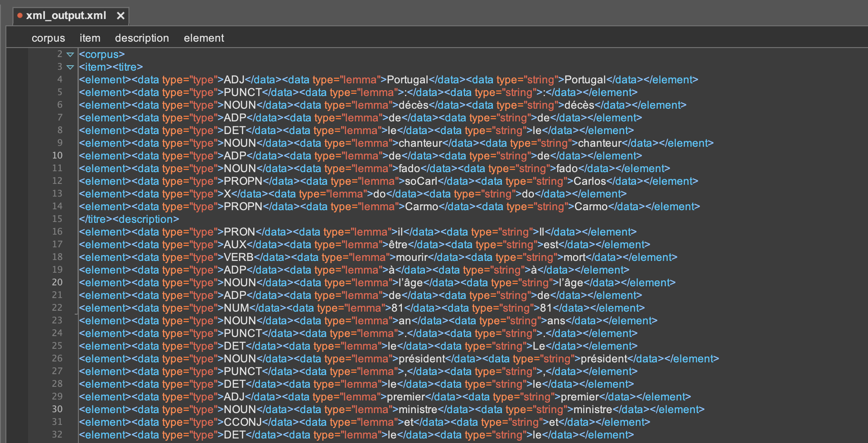This screenshot has width=868, height=443.
Task: Click the PROPN type before Carmo lemma
Action: point(243,207)
